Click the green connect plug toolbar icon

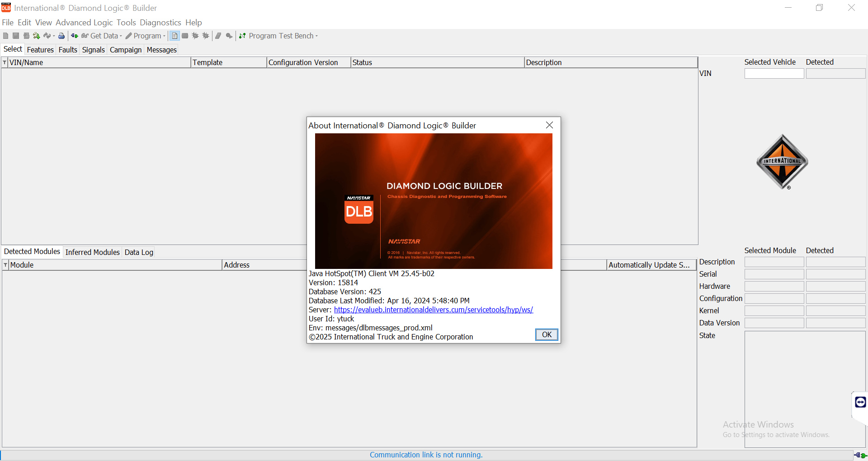click(75, 36)
